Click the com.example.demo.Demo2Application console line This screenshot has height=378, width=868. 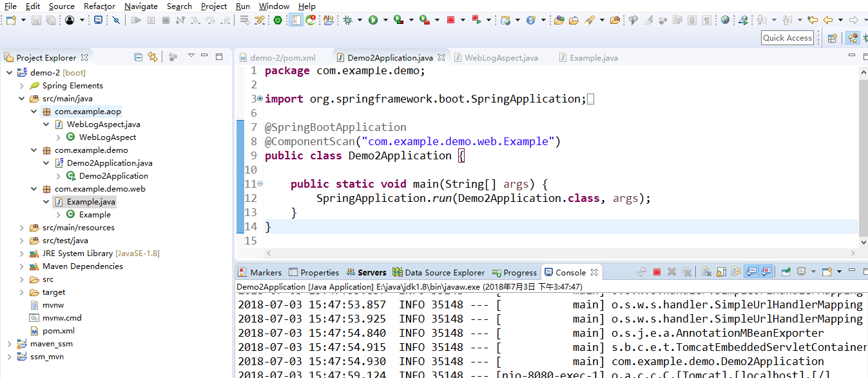pos(717,361)
